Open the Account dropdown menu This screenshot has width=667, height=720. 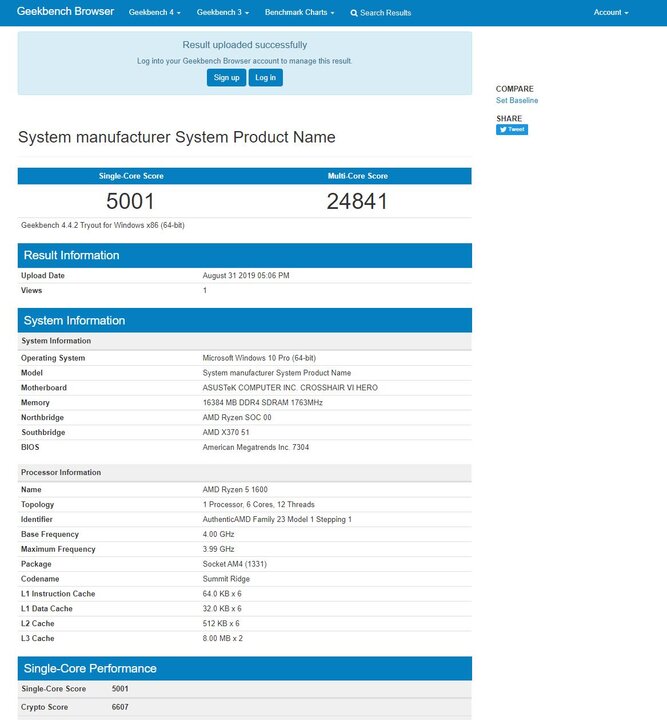(611, 12)
